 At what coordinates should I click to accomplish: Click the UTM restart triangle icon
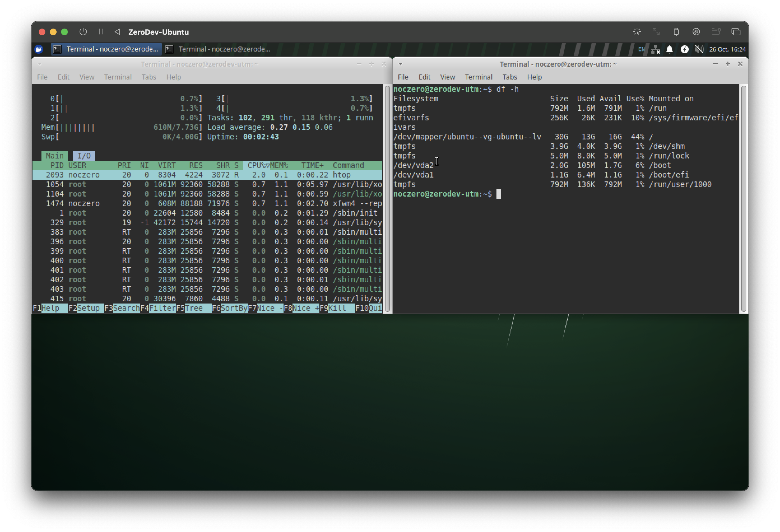coord(117,32)
